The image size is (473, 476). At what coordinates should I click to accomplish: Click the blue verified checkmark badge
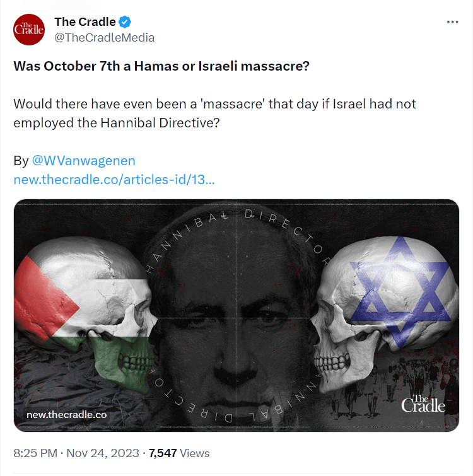[126, 22]
